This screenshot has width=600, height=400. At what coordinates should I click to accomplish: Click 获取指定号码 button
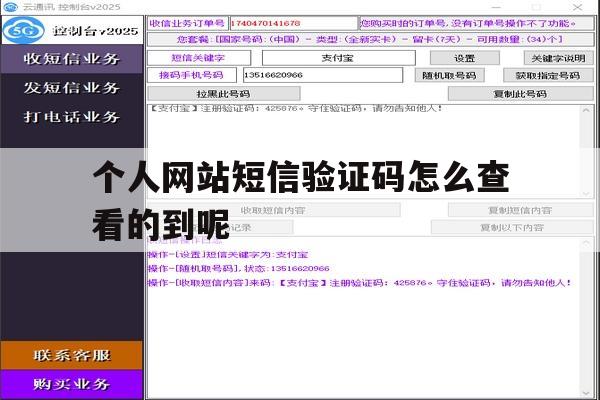(548, 75)
